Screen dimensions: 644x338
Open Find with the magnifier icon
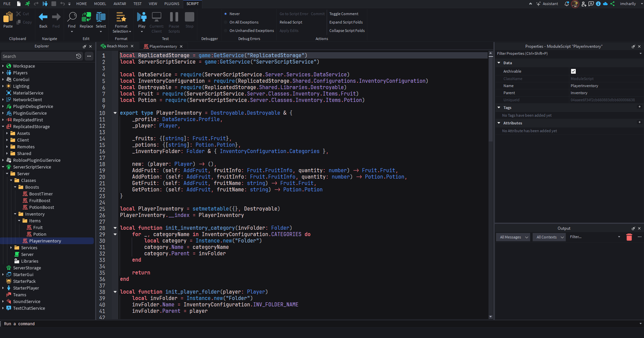[x=72, y=17]
